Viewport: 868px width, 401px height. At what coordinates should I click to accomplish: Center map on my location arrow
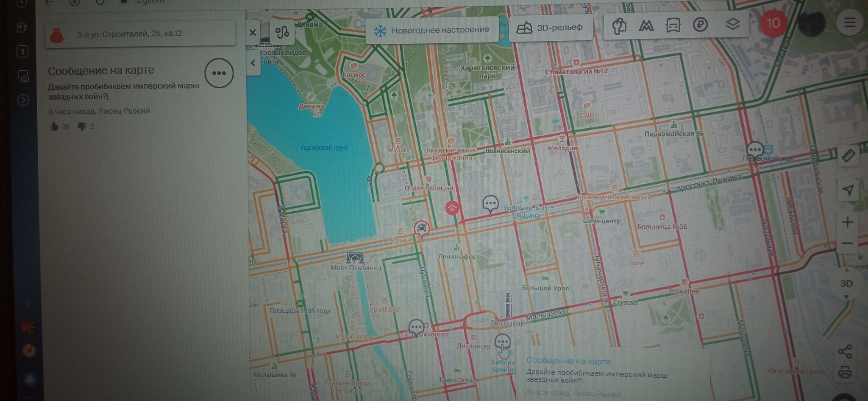coord(848,190)
